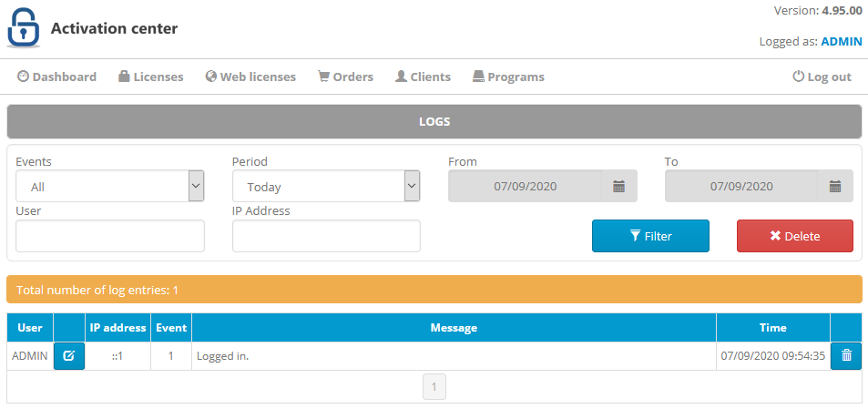Open the To date calendar icon
Image resolution: width=868 pixels, height=409 pixels.
pos(835,187)
